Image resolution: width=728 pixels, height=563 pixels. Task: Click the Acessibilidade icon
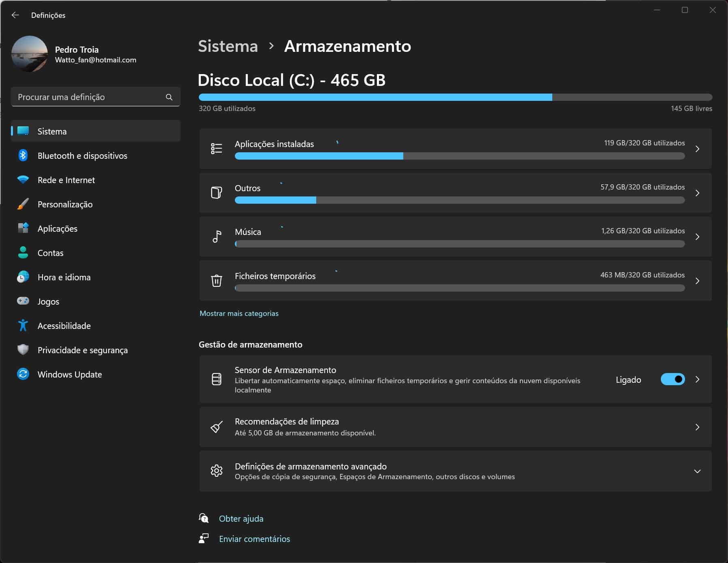pos(23,325)
